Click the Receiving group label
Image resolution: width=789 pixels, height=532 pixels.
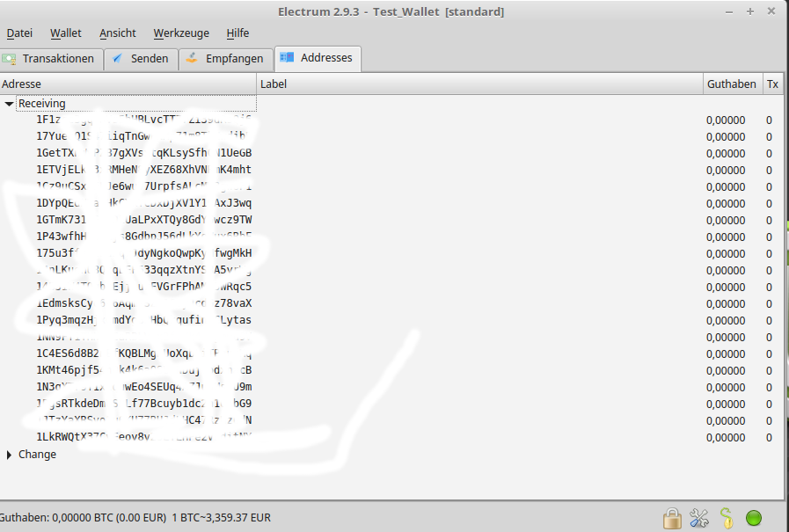point(41,104)
